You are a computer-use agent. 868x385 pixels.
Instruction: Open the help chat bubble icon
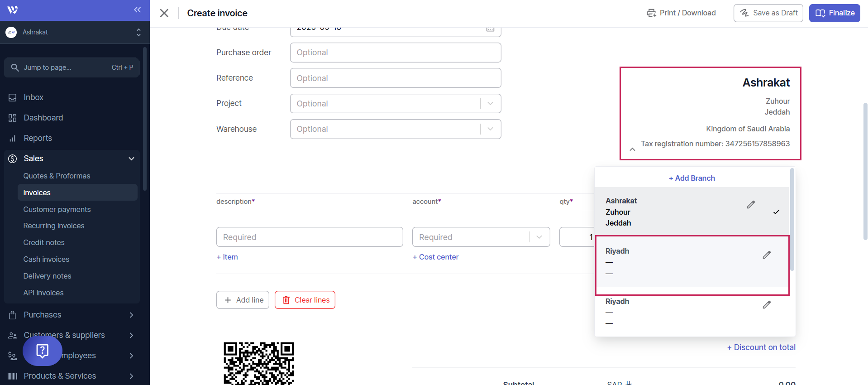(x=42, y=351)
